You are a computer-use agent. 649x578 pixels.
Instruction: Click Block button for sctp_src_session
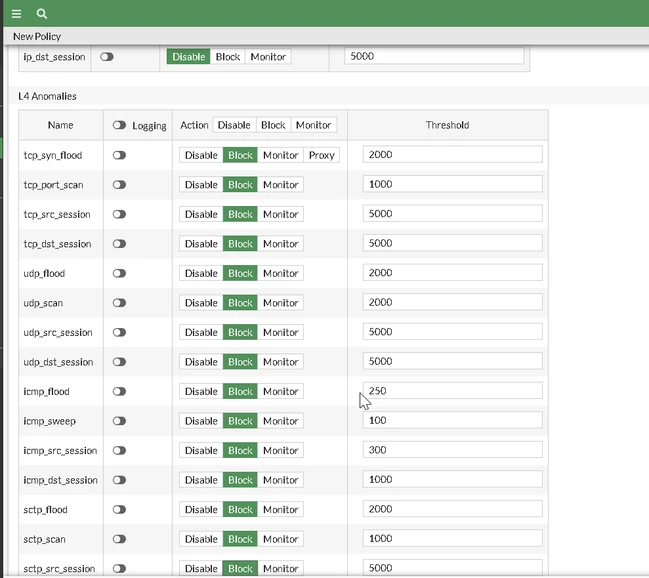click(x=240, y=568)
